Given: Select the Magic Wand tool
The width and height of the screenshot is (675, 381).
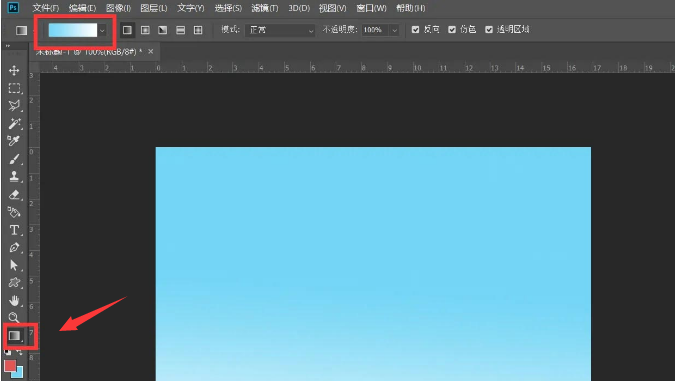Looking at the screenshot, I should pos(14,124).
